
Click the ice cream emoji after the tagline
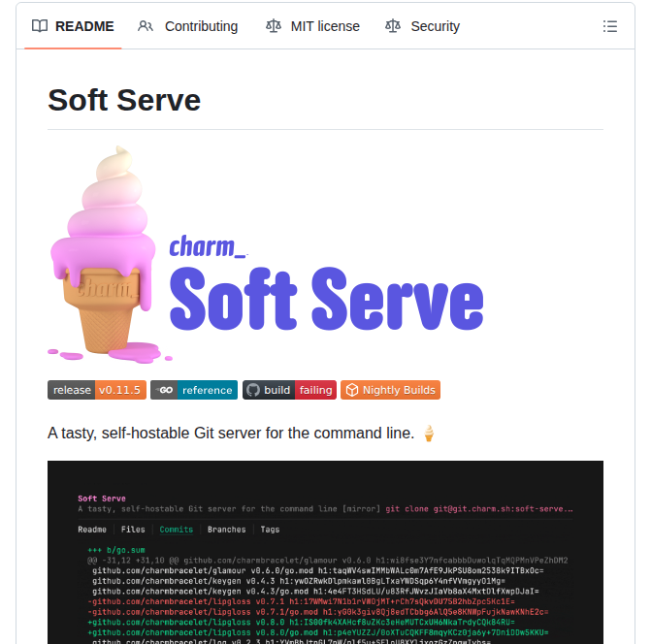[429, 434]
